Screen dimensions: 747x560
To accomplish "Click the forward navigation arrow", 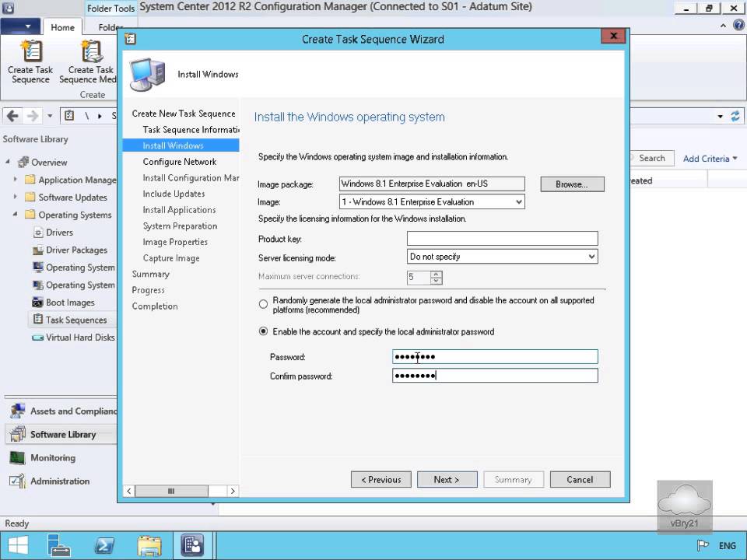I will [x=33, y=116].
